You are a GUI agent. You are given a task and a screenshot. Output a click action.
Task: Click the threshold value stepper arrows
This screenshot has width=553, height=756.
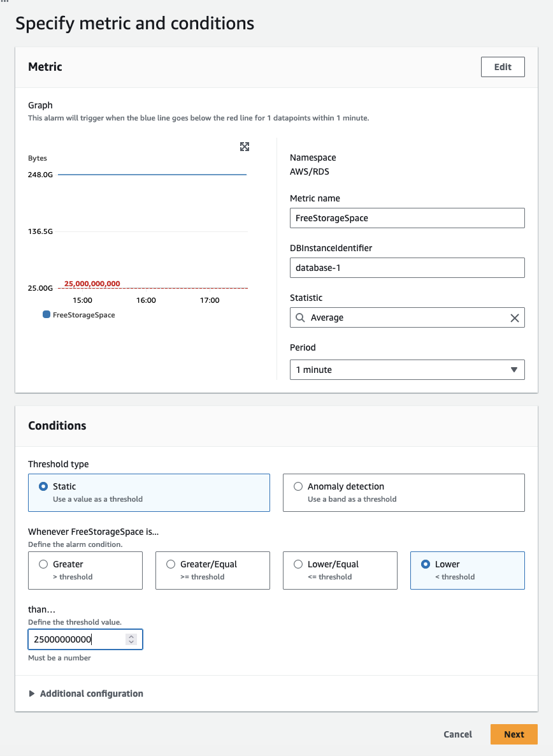(x=131, y=639)
